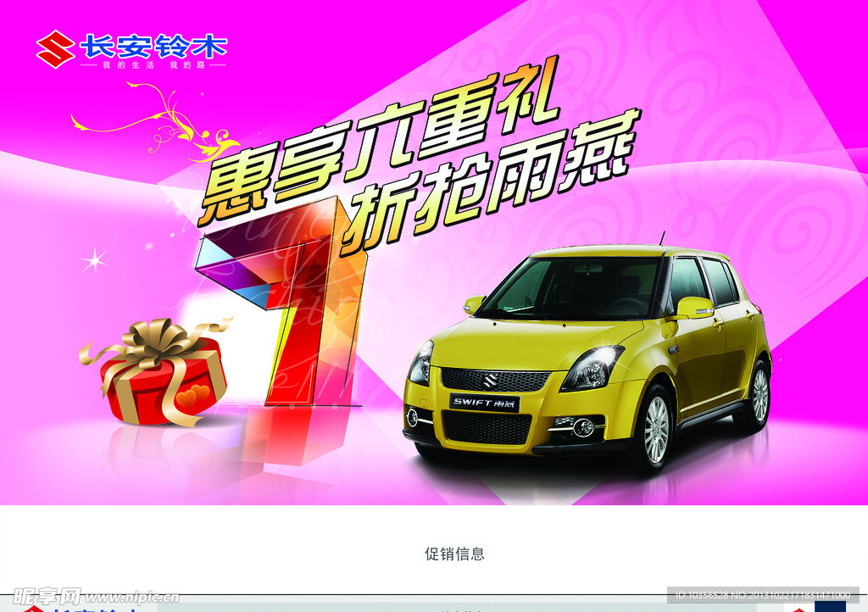Click the large red 3D number 7
868x612 pixels.
[x=283, y=303]
